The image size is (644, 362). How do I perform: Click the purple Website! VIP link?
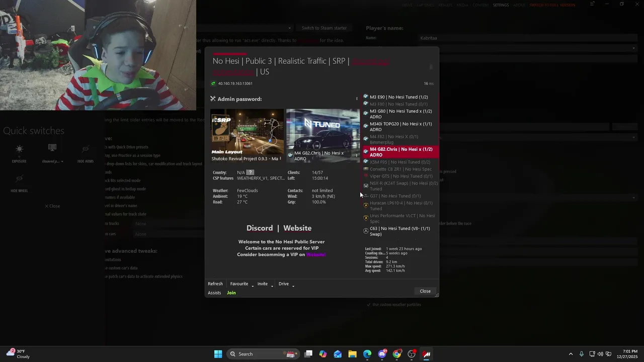[x=316, y=254]
